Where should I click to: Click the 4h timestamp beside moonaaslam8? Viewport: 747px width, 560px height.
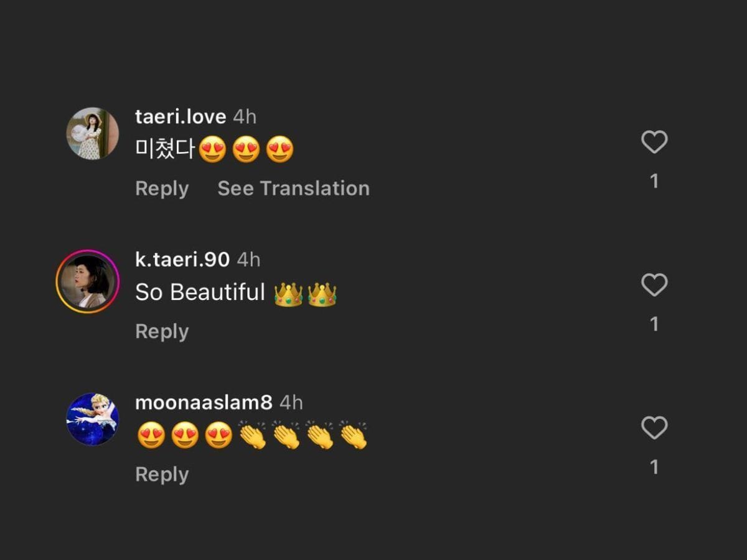point(291,402)
